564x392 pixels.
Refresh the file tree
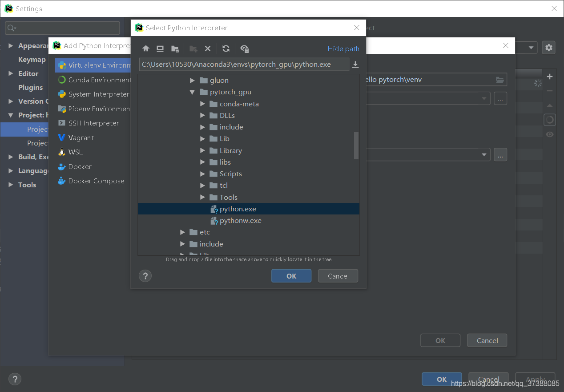click(x=226, y=48)
